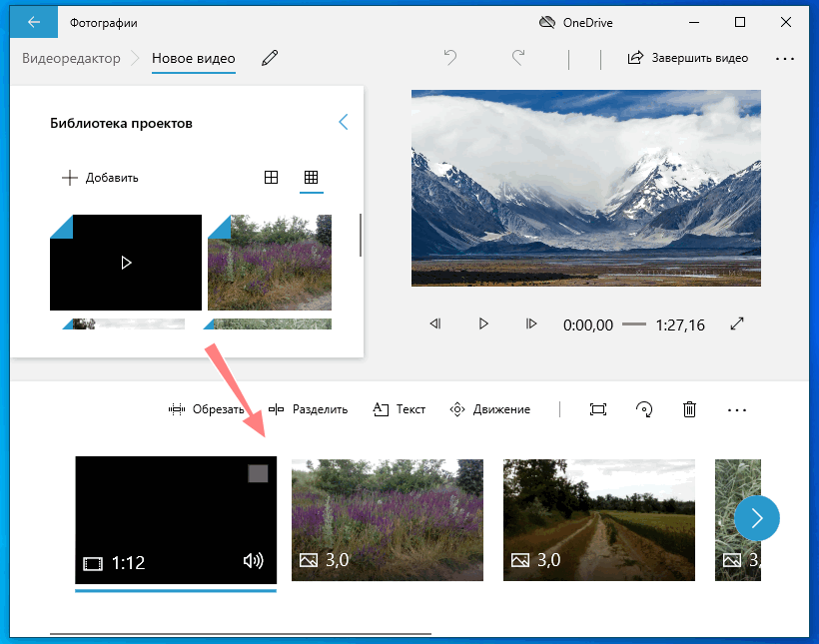Tick the checkbox on the 1:12 video clip
This screenshot has height=644, width=819.
(x=258, y=474)
